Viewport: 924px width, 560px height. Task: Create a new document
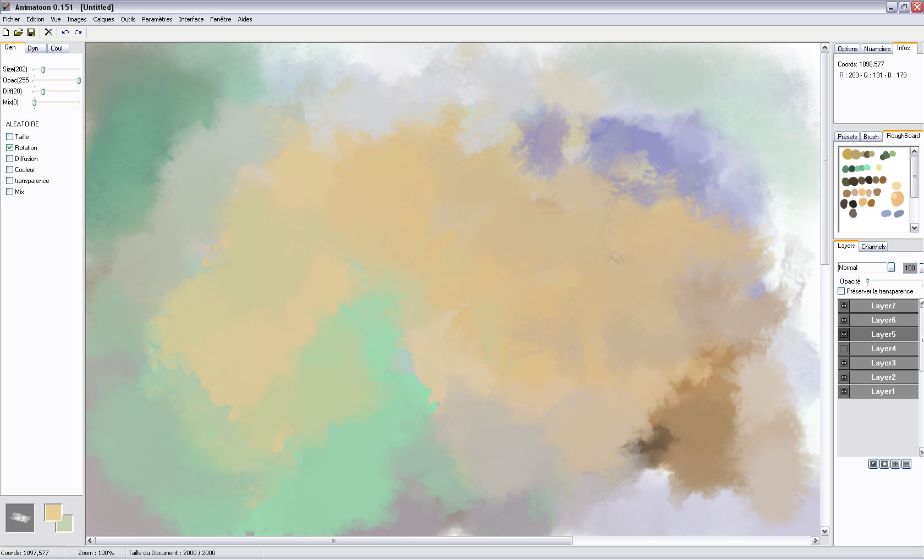click(x=6, y=32)
